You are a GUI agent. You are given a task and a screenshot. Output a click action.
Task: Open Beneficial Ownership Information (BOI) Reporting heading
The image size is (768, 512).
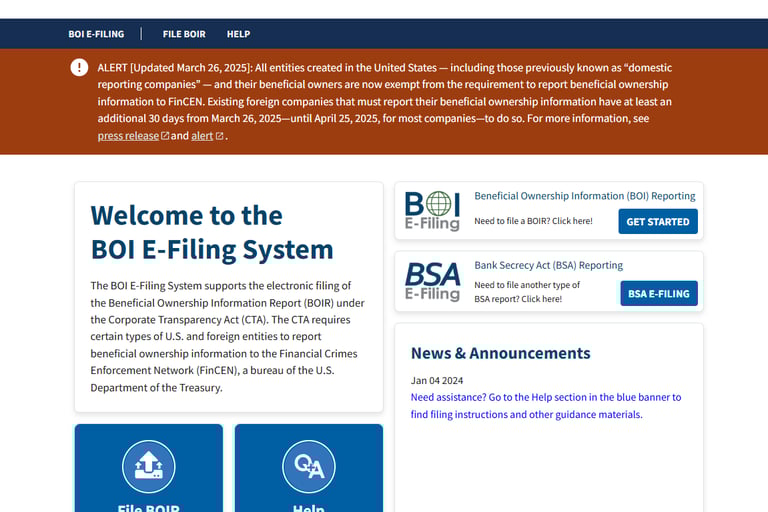(585, 196)
